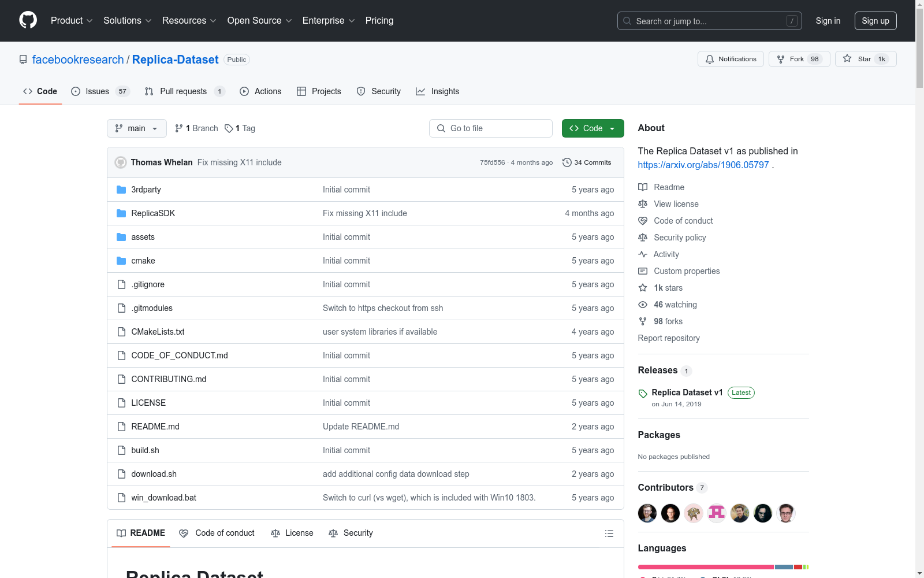Image resolution: width=924 pixels, height=578 pixels.
Task: Open the Insights tab
Action: pyautogui.click(x=438, y=91)
